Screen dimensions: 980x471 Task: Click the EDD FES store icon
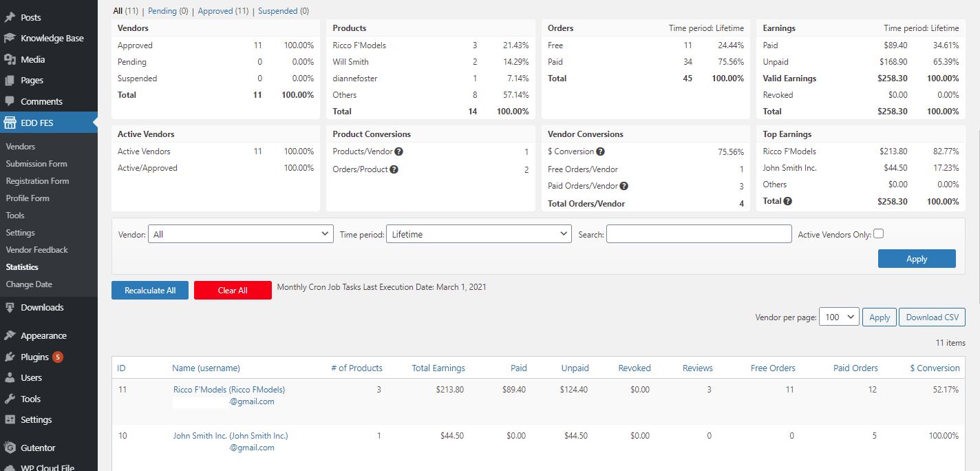(x=10, y=123)
